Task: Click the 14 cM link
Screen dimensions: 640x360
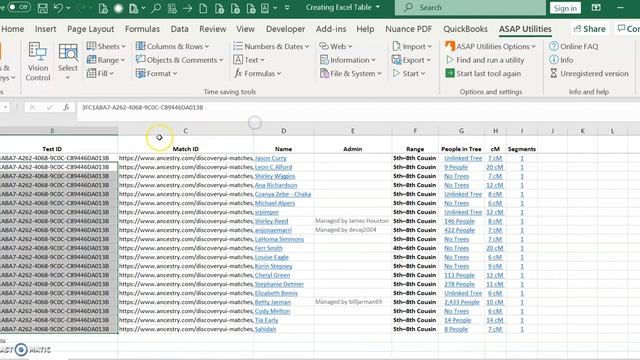Action: (495, 320)
